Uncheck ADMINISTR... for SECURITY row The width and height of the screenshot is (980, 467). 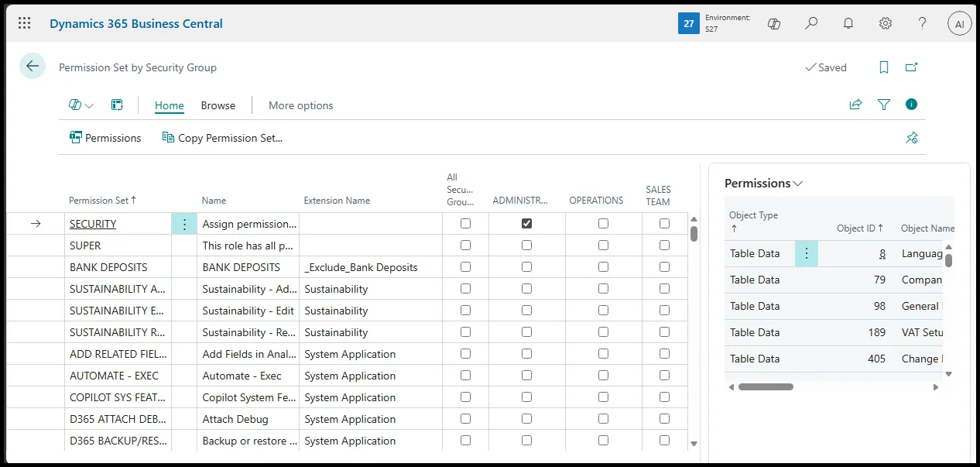526,223
